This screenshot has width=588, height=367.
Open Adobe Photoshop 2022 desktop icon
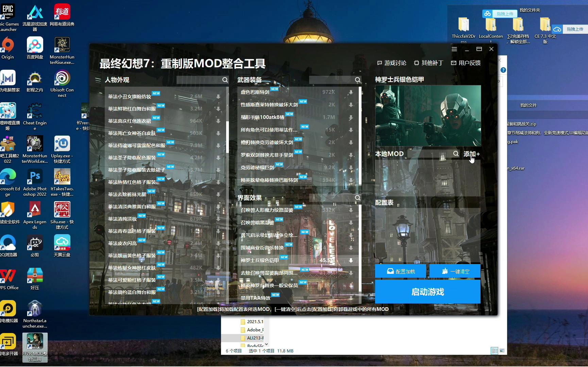coord(35,182)
